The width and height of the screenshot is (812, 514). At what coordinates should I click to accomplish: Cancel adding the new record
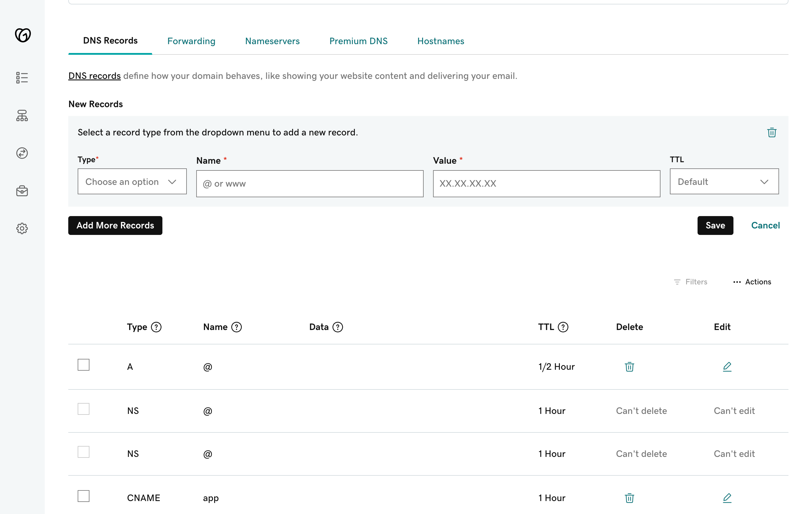[766, 226]
